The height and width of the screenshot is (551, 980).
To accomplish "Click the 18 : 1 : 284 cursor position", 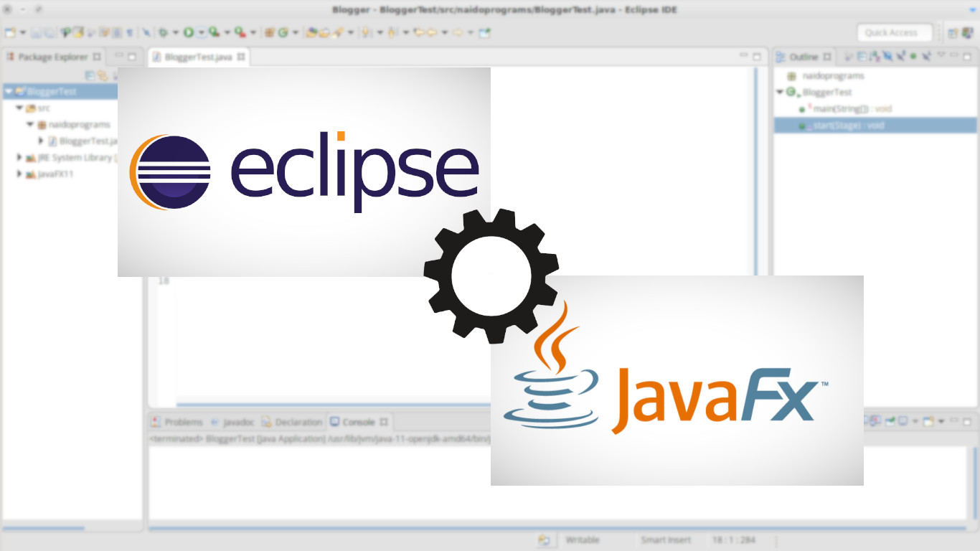I will (735, 540).
